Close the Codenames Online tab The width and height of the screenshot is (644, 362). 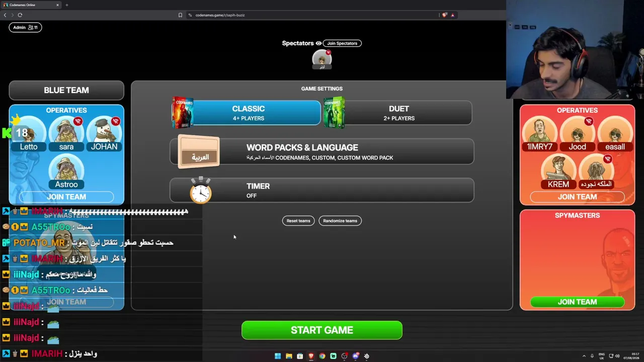57,5
